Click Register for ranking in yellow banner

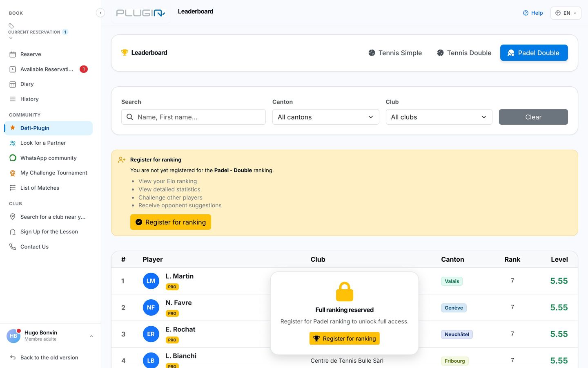pyautogui.click(x=171, y=222)
